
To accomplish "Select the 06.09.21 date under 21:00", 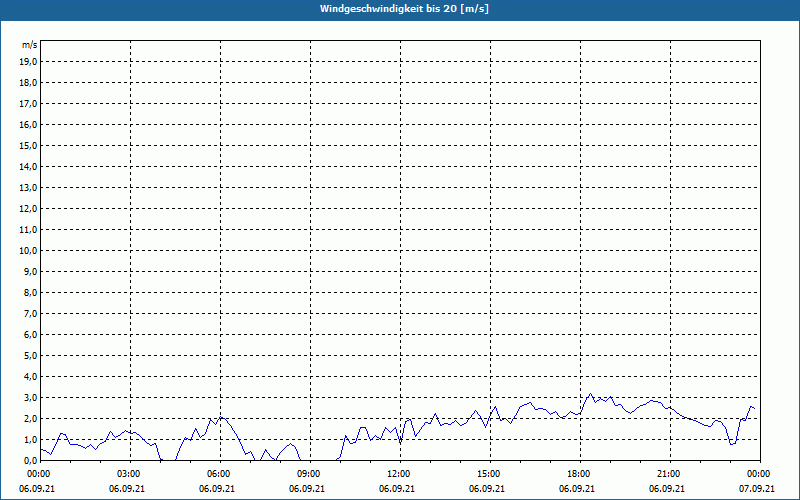I will (x=667, y=489).
